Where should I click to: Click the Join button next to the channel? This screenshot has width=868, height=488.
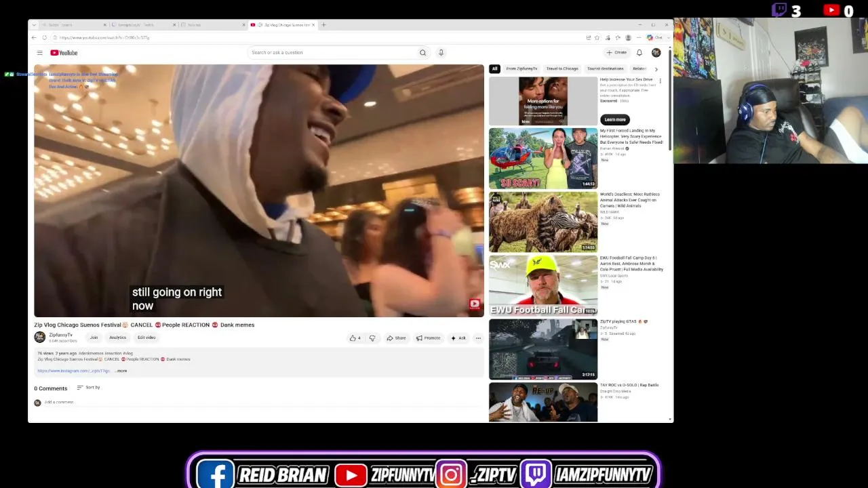[x=94, y=338]
